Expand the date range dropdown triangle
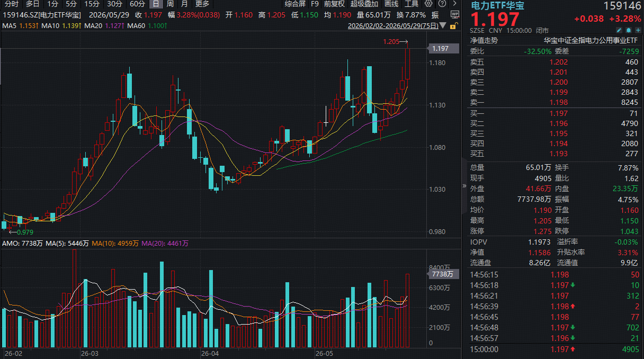 coord(443,25)
